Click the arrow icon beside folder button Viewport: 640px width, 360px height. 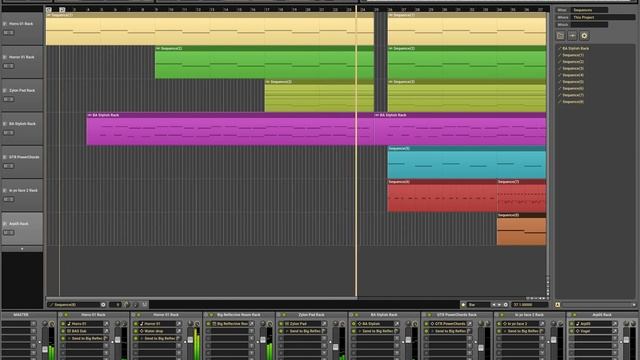572,36
